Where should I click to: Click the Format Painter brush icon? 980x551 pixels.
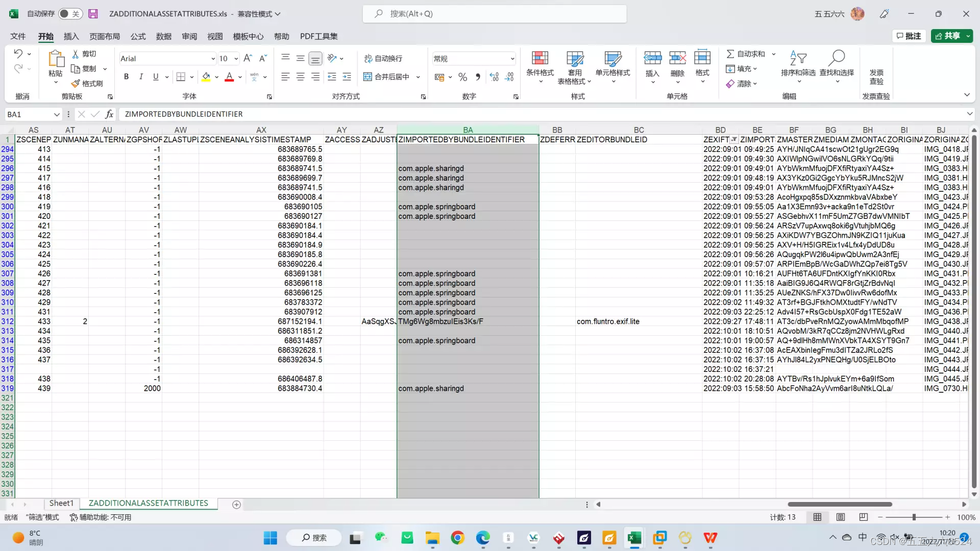tap(76, 83)
